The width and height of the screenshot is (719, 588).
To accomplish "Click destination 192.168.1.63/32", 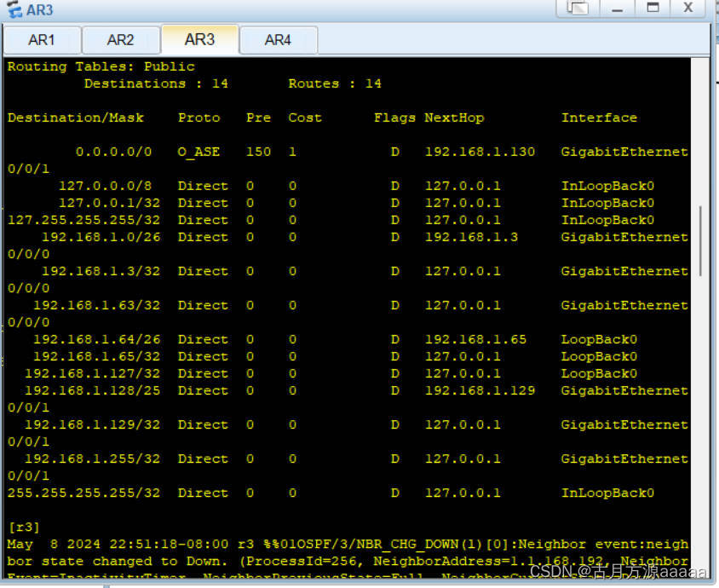I will tap(97, 305).
